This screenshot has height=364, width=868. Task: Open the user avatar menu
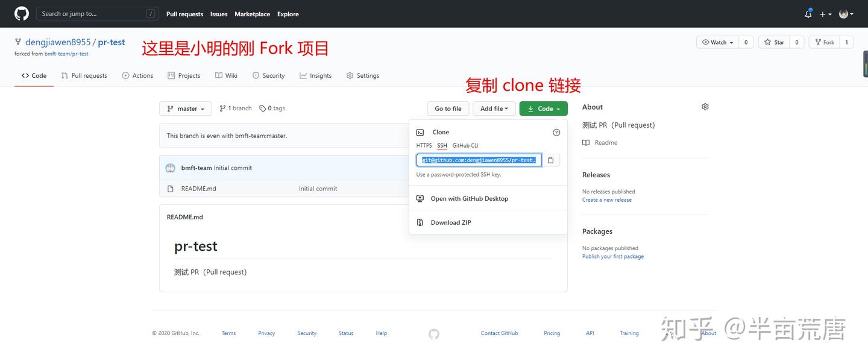click(846, 14)
